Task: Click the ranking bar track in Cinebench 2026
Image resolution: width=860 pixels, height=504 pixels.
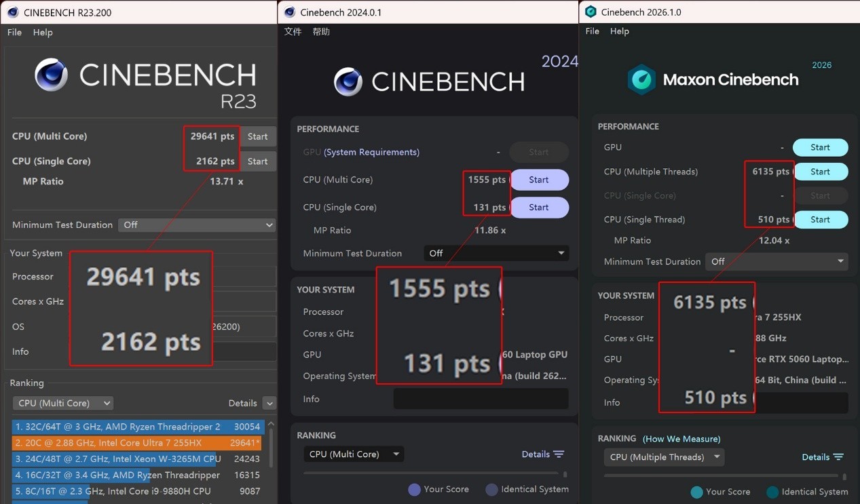Action: coord(721,476)
